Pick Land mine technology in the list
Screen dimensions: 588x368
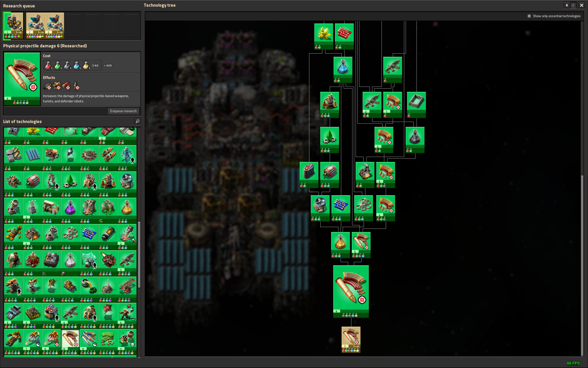pos(89,157)
